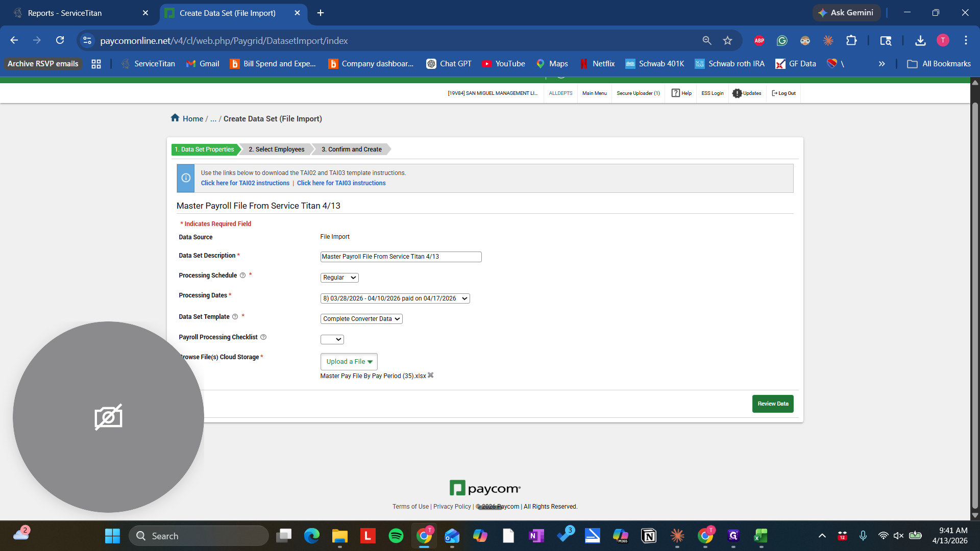This screenshot has height=551, width=980.
Task: Open the Help icon in the top menu
Action: pyautogui.click(x=676, y=93)
